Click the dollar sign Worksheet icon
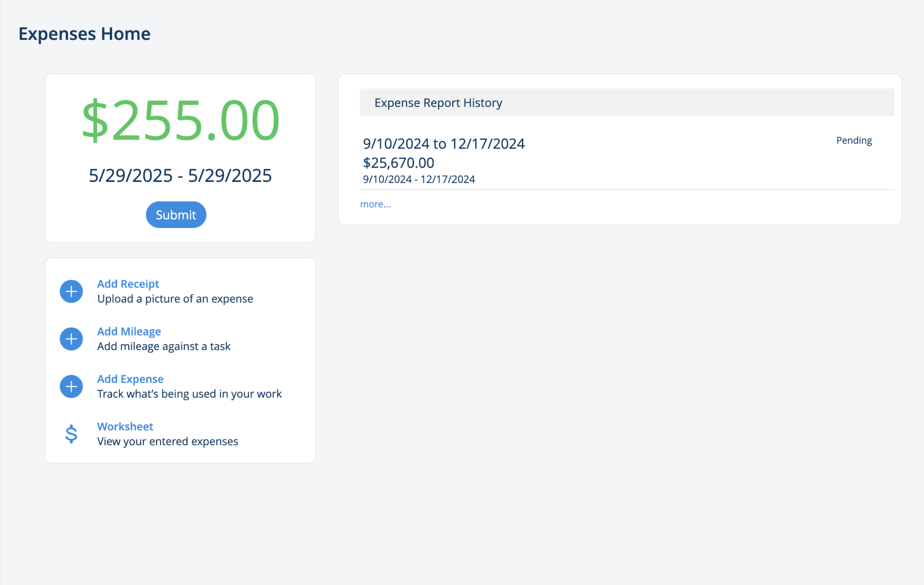924x585 pixels. coord(72,434)
